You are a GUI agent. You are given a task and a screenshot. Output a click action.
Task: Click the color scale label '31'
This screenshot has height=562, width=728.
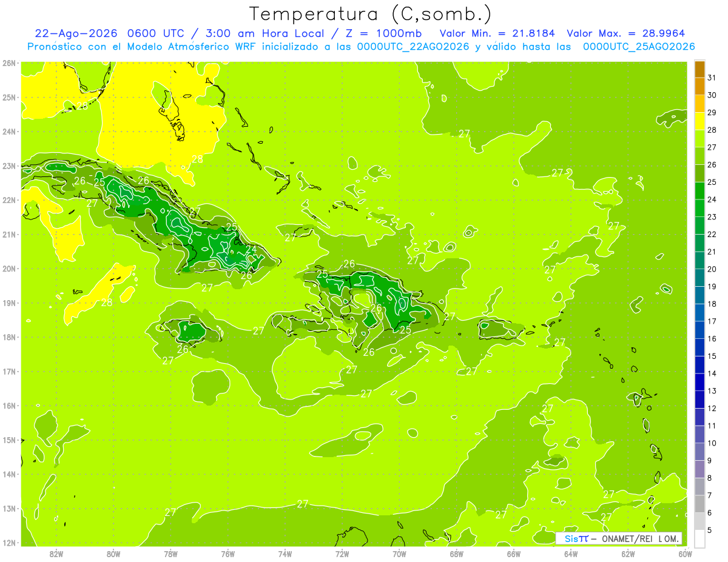(712, 78)
